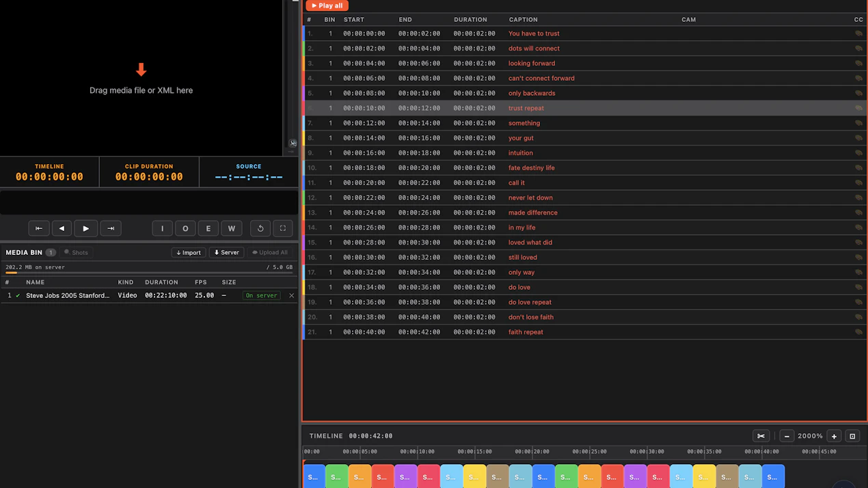Image resolution: width=868 pixels, height=488 pixels.
Task: Select the scissors cut tool
Action: [761, 436]
